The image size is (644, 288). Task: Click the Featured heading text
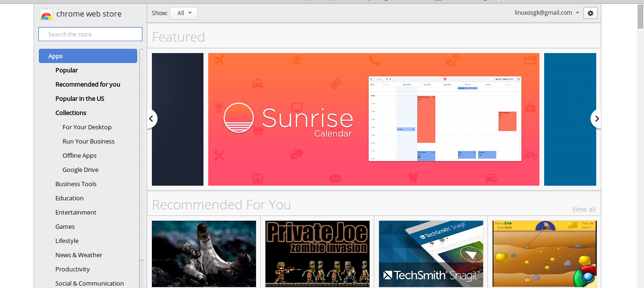tap(178, 37)
